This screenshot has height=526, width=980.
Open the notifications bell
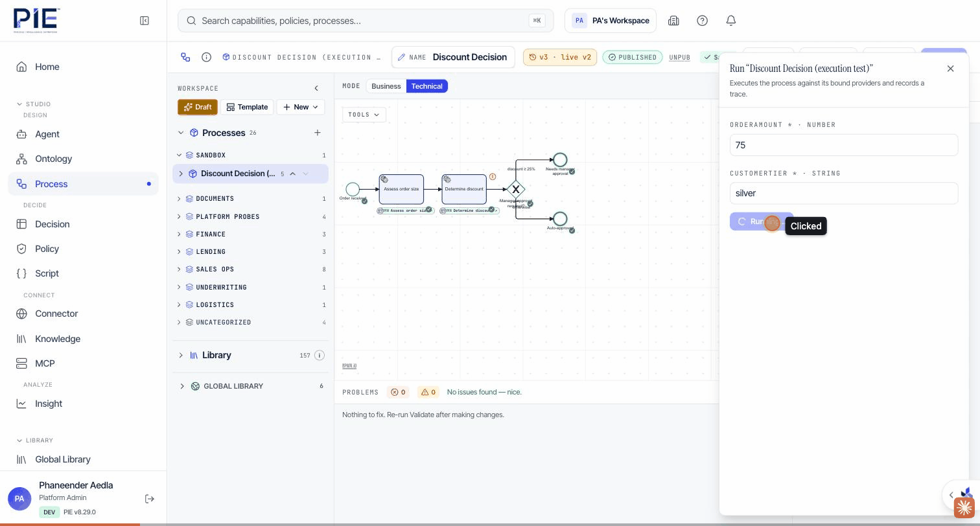(x=730, y=21)
